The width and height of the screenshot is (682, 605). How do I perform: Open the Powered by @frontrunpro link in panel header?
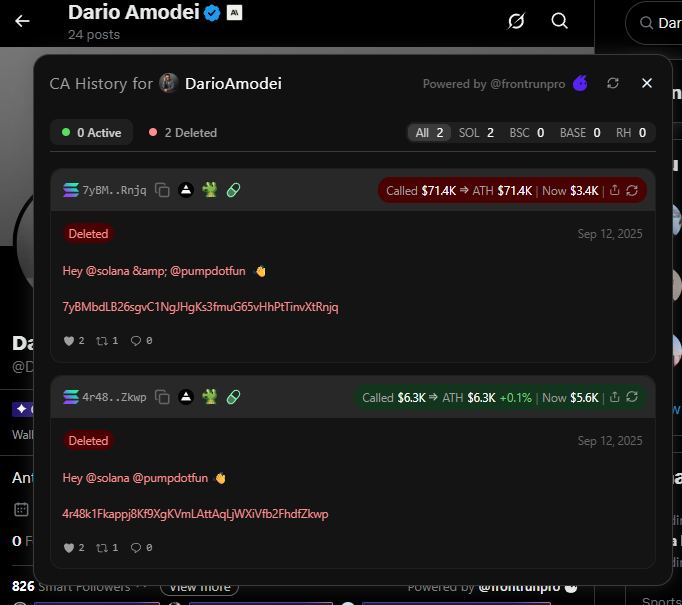click(494, 84)
